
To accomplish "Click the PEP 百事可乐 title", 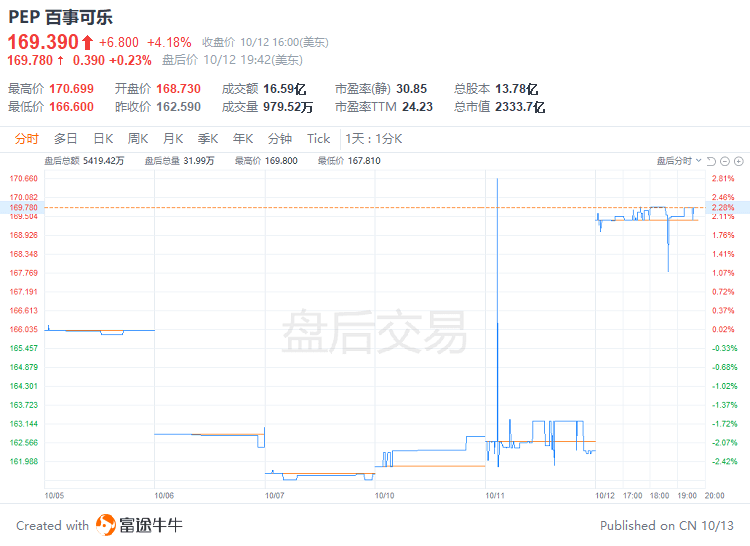I will point(60,17).
